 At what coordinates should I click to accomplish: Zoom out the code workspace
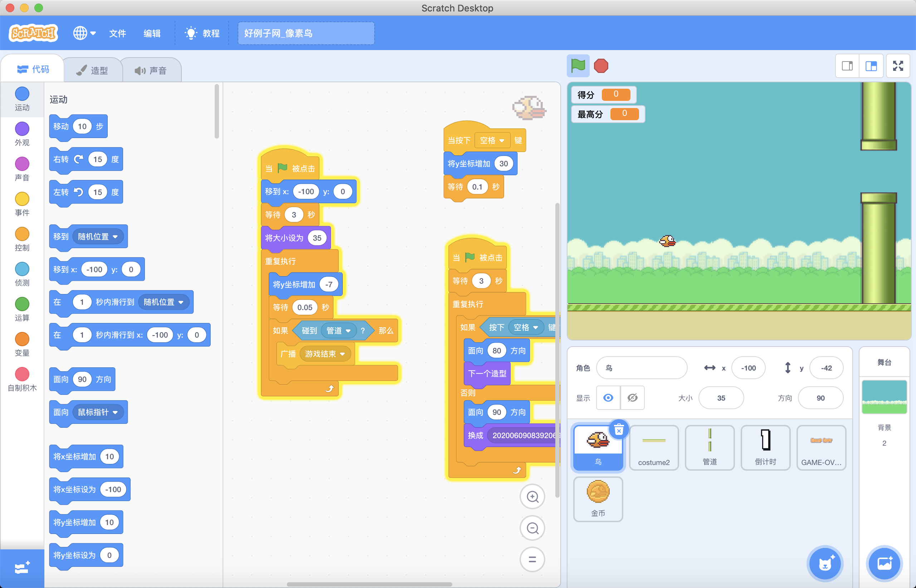pos(532,528)
